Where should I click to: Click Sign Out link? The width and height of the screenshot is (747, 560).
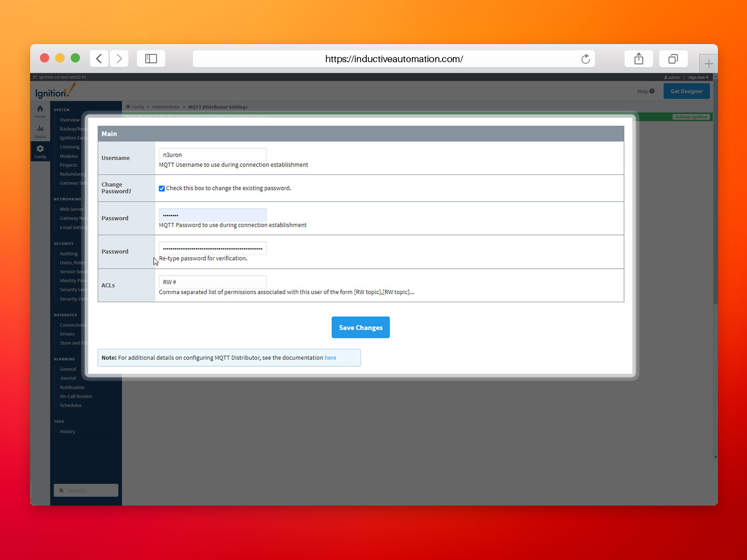698,77
